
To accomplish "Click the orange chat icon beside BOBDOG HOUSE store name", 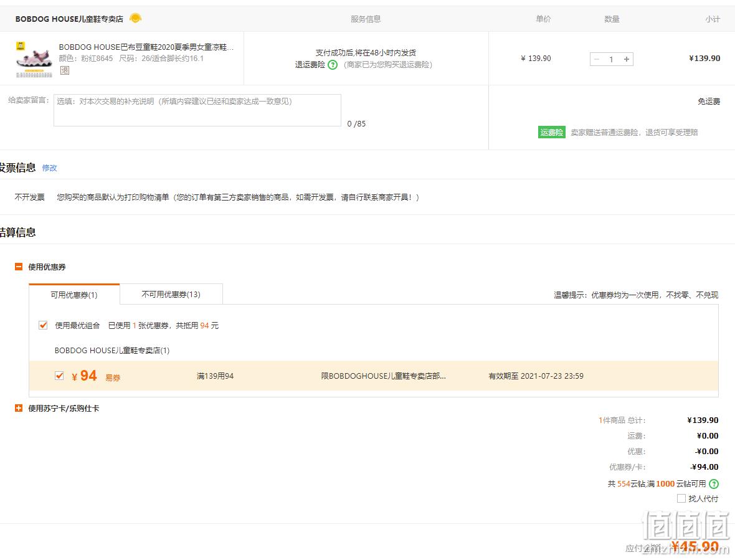I will tap(135, 18).
